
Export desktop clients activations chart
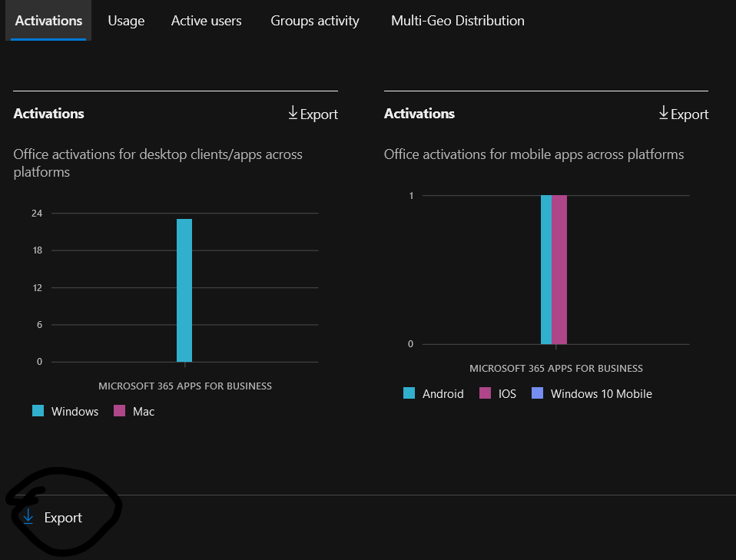click(313, 114)
